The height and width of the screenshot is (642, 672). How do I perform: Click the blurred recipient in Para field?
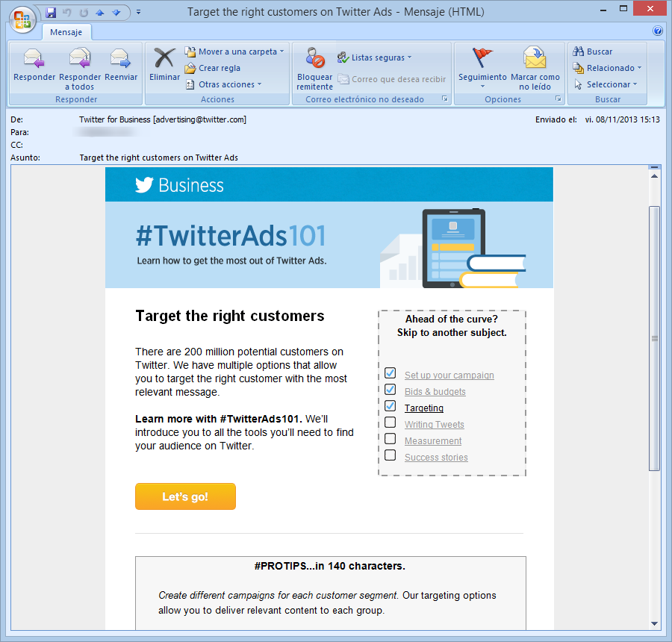[105, 132]
